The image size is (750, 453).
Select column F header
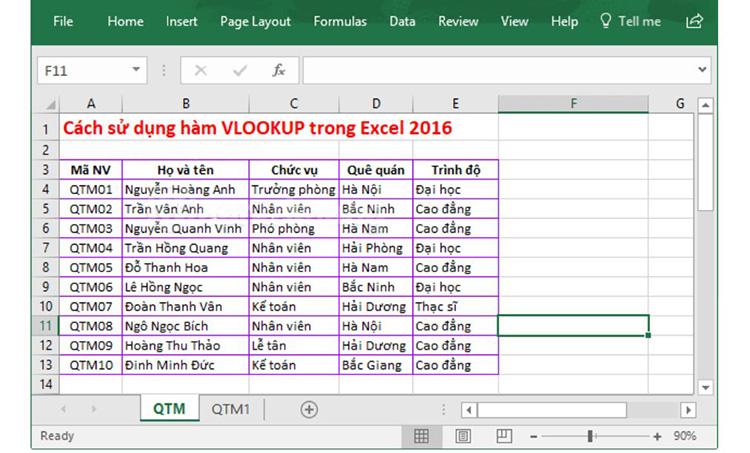click(x=573, y=104)
